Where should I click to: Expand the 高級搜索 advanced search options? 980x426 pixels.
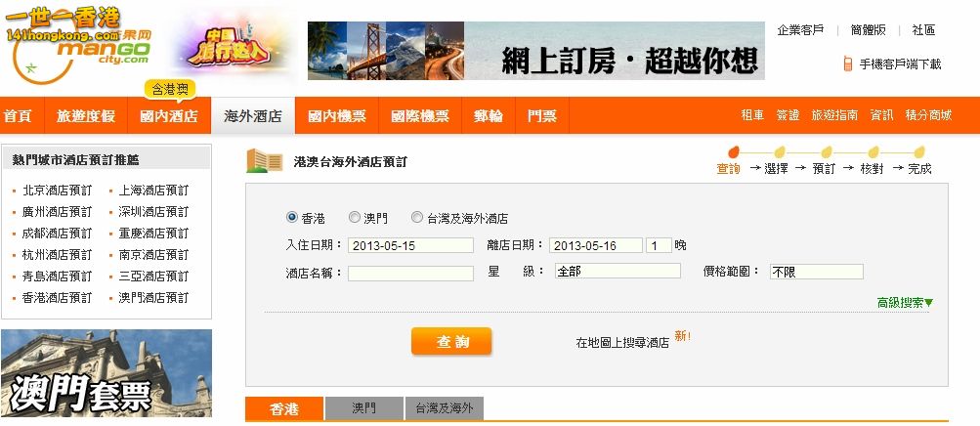(905, 303)
